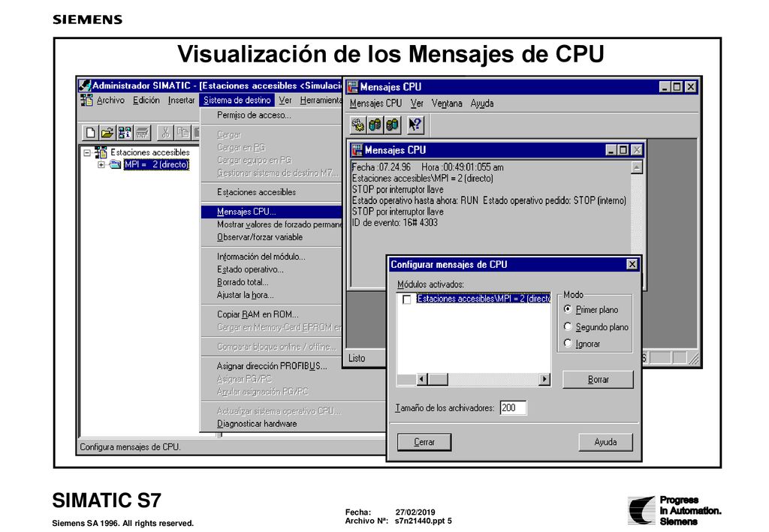Select the Ignorar mode option
769x532 pixels.
(x=568, y=344)
